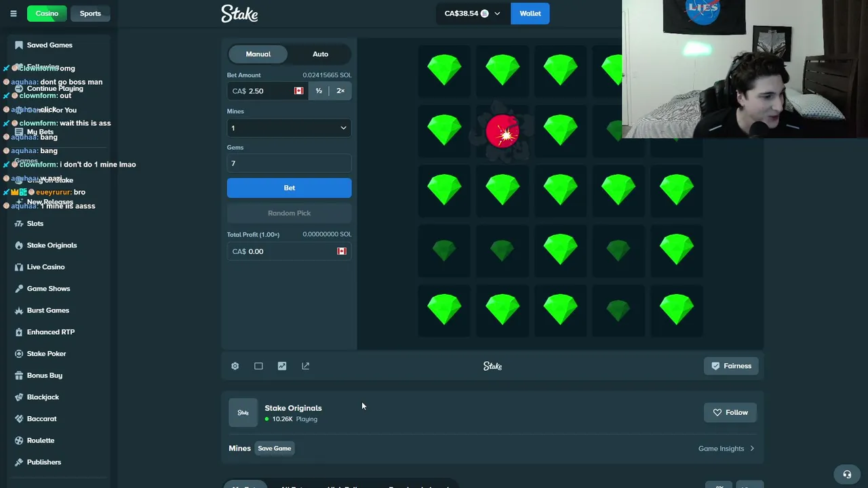Select the Manual betting mode
This screenshot has height=488, width=868.
(258, 54)
